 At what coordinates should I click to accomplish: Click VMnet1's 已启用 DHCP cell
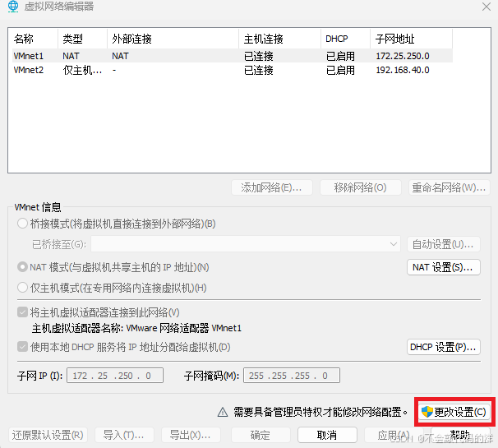pos(340,56)
